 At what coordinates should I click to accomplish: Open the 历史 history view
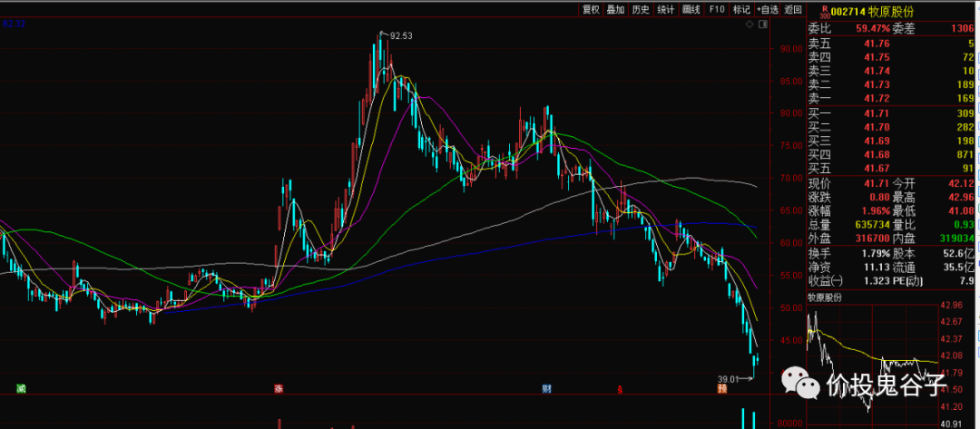click(641, 10)
